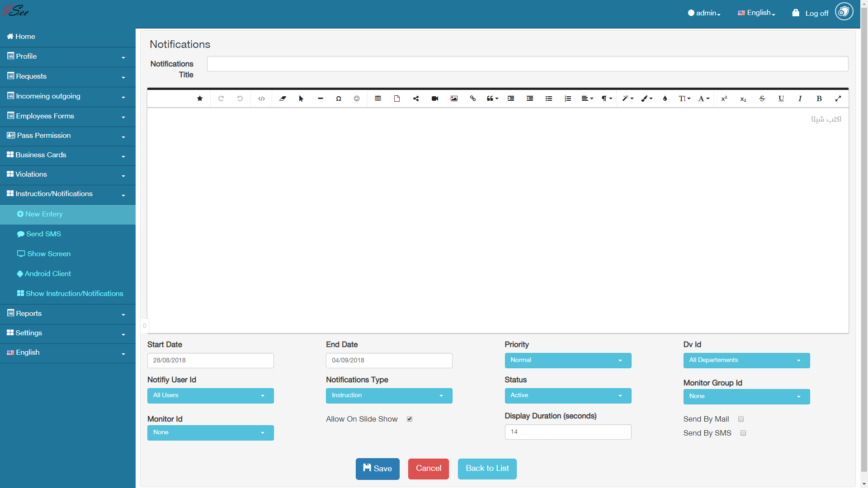Screen dimensions: 868x488
Task: Click the decrease indent icon
Action: pos(530,99)
